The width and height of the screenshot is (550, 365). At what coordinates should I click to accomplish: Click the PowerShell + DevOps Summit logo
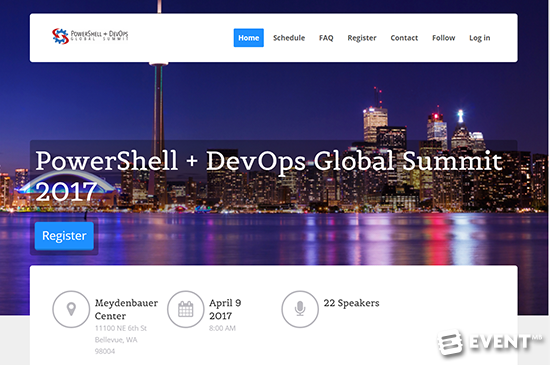pyautogui.click(x=90, y=36)
